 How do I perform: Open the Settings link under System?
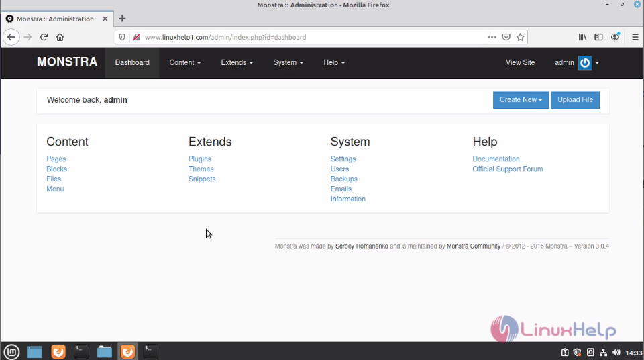[x=343, y=159]
